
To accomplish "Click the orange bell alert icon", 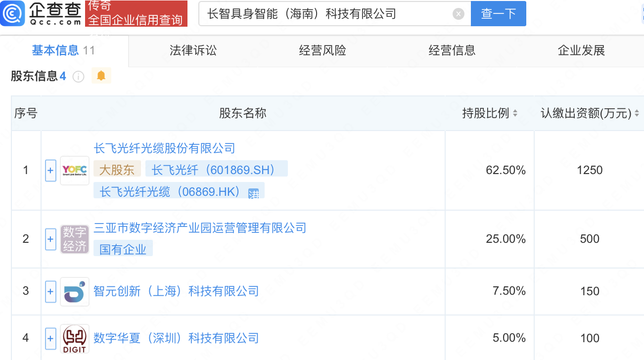I will coord(101,76).
